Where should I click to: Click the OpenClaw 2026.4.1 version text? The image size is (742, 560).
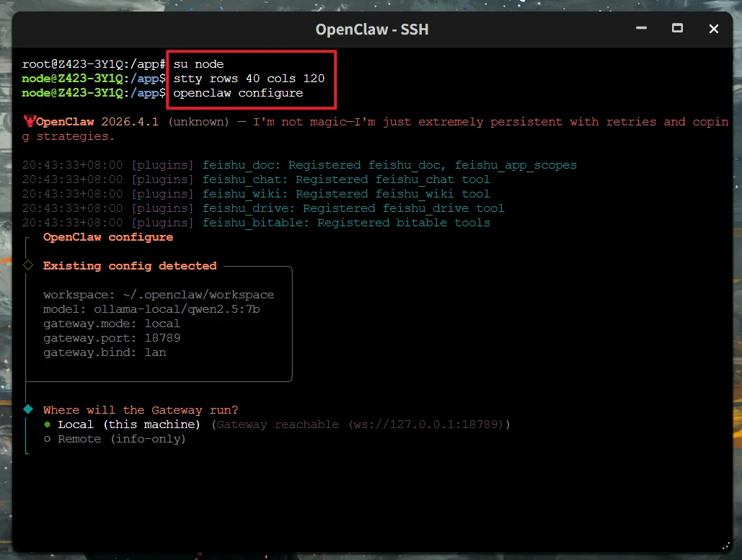tap(97, 122)
